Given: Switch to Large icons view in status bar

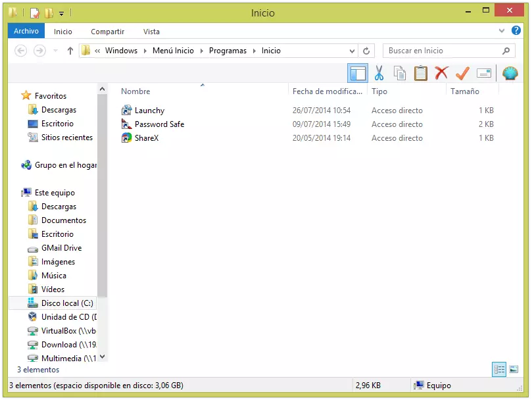Looking at the screenshot, I should point(514,369).
